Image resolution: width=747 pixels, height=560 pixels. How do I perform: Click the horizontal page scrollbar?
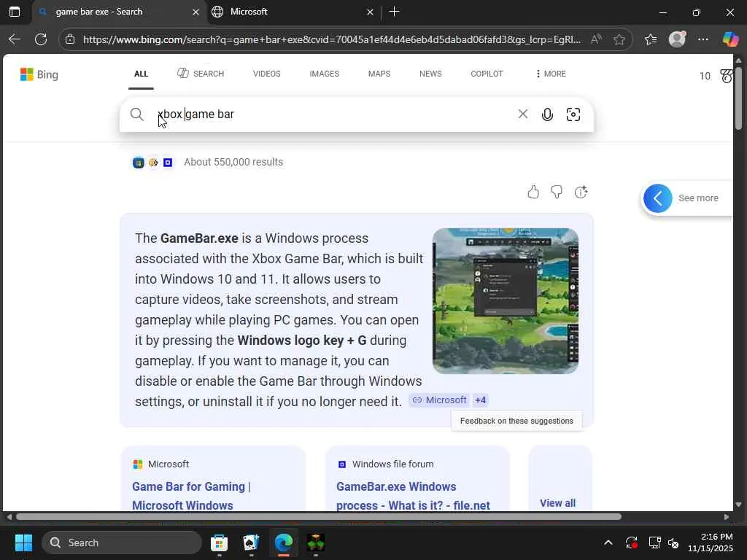[318, 517]
